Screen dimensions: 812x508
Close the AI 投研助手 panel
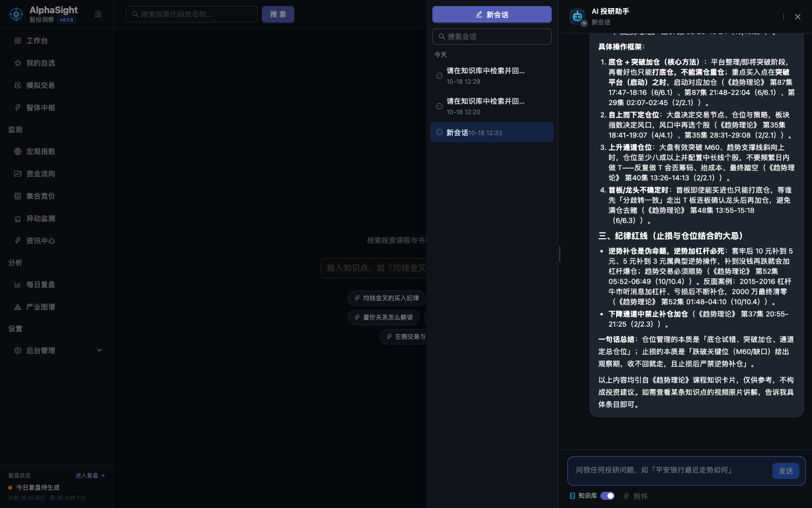(798, 17)
